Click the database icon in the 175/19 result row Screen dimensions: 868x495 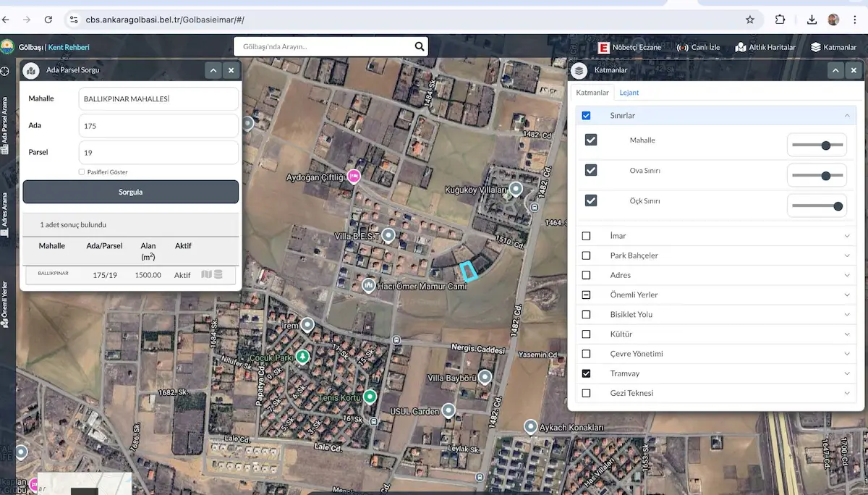(x=218, y=274)
